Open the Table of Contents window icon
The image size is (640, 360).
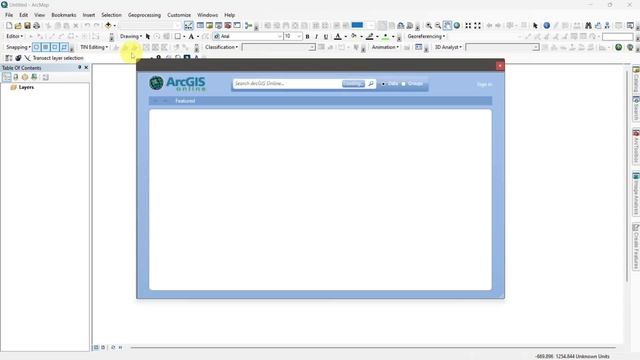(200, 26)
